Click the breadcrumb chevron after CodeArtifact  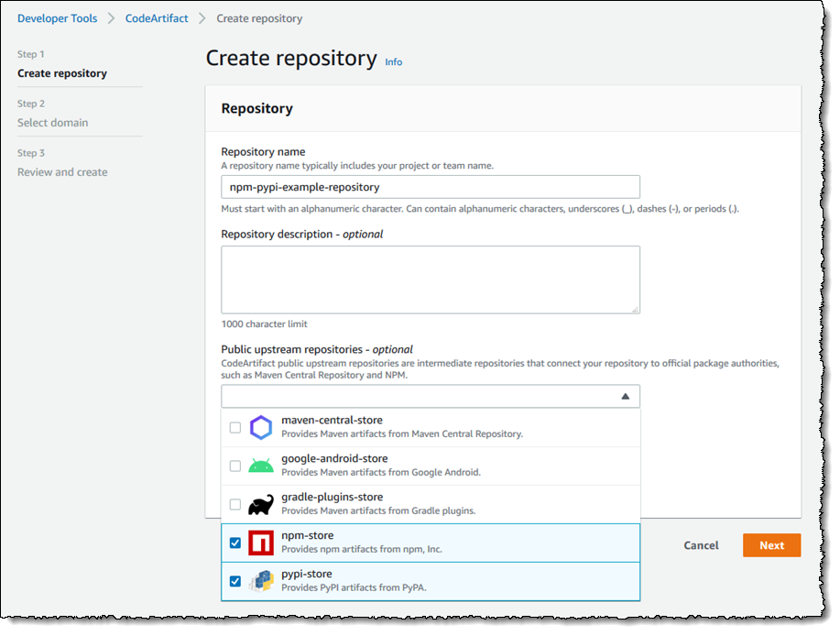[x=202, y=18]
